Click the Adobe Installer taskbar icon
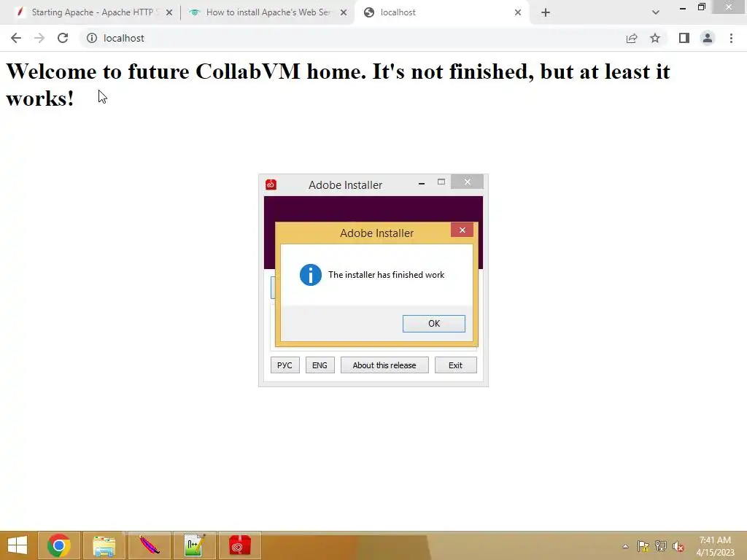The width and height of the screenshot is (747, 560). (239, 545)
